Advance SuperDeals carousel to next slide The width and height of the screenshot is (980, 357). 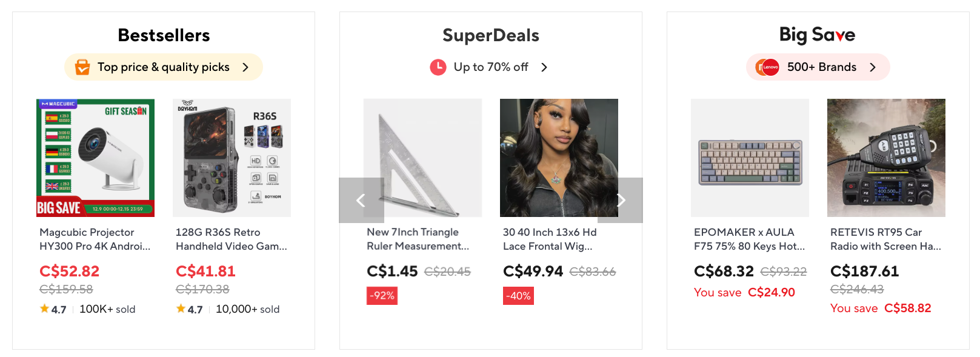(x=621, y=200)
